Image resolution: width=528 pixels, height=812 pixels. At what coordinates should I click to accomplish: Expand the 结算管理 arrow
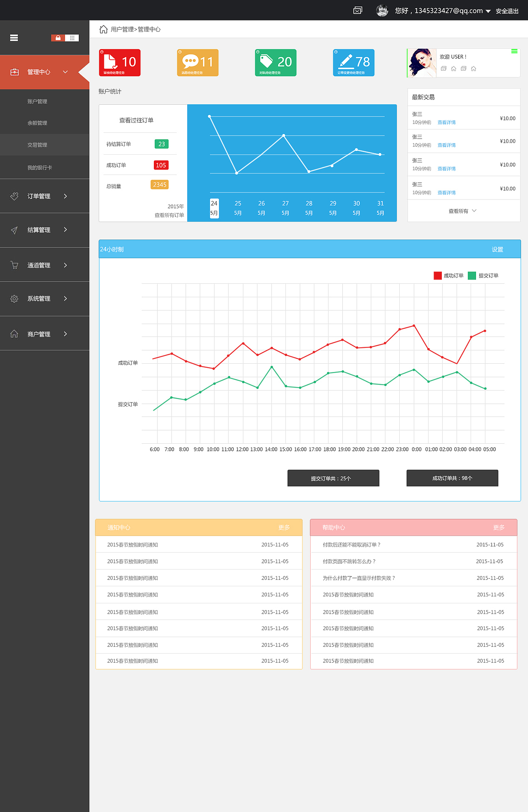tap(65, 230)
